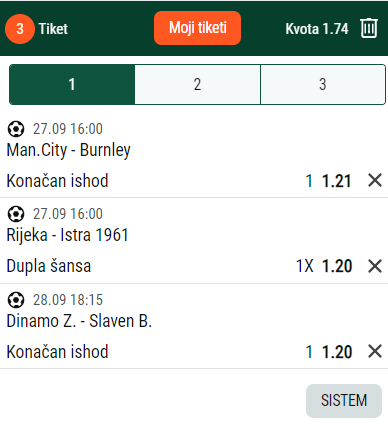Select the Dinamo Z. - Slaven B. match name
Screen dimensions: 388x424
[x=79, y=321]
